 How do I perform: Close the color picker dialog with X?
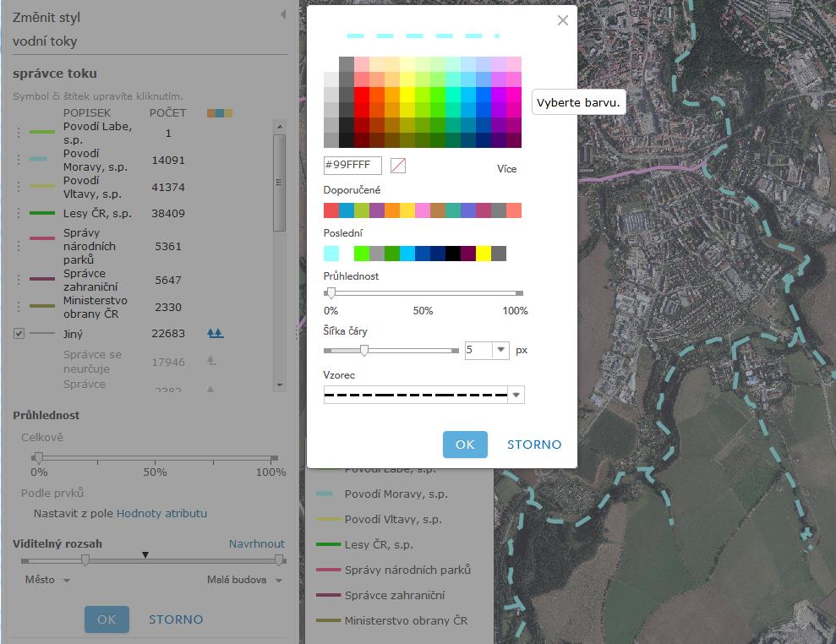click(562, 20)
